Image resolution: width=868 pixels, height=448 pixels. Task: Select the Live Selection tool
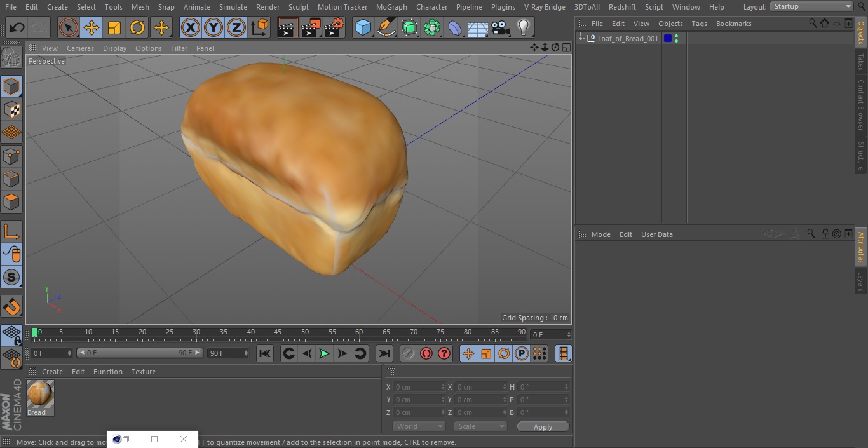pyautogui.click(x=69, y=28)
